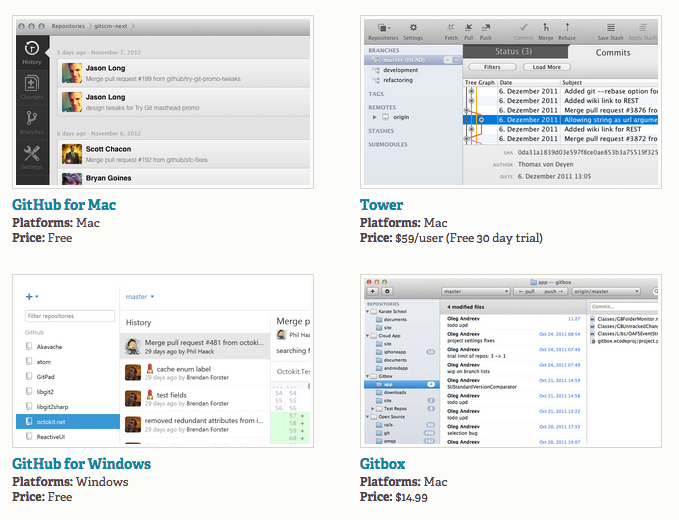Open the Gitbox title link
Screen dimensions: 679x520
pos(382,464)
